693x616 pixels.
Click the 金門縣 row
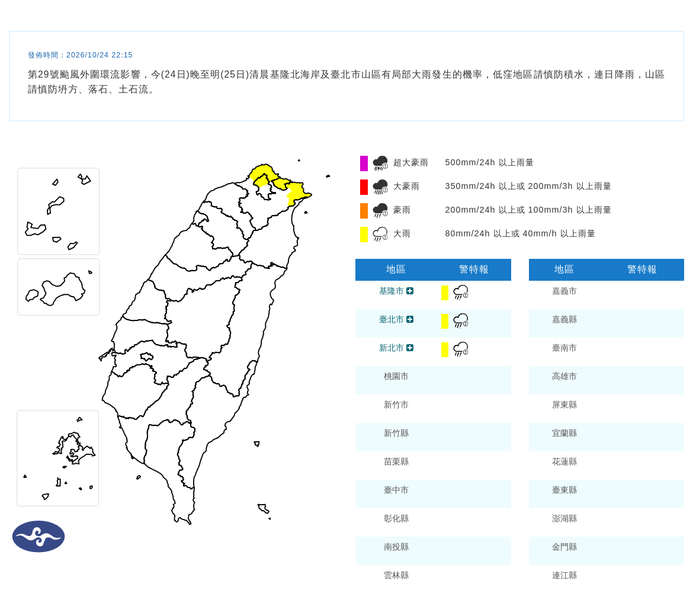click(x=607, y=551)
